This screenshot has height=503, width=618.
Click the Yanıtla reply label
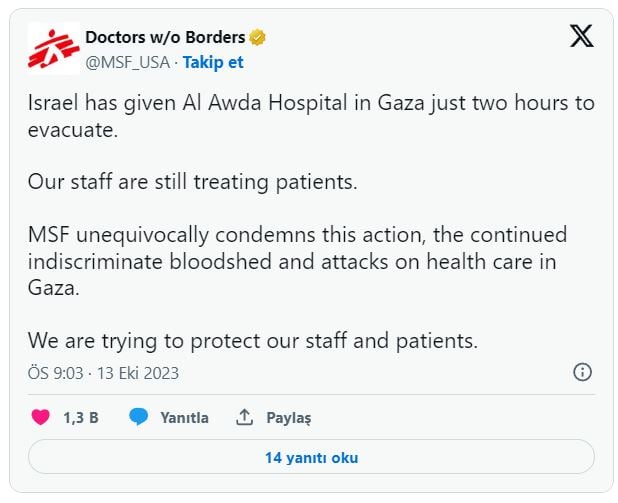[x=184, y=418]
